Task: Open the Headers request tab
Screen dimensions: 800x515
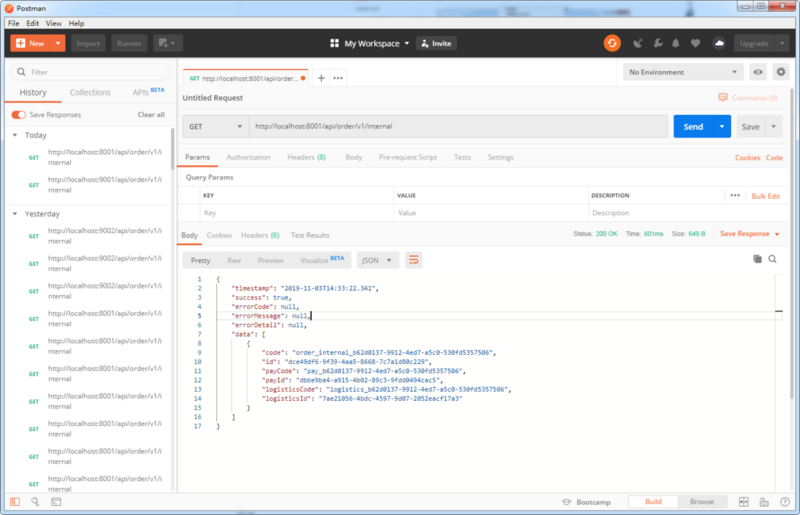Action: tap(306, 157)
